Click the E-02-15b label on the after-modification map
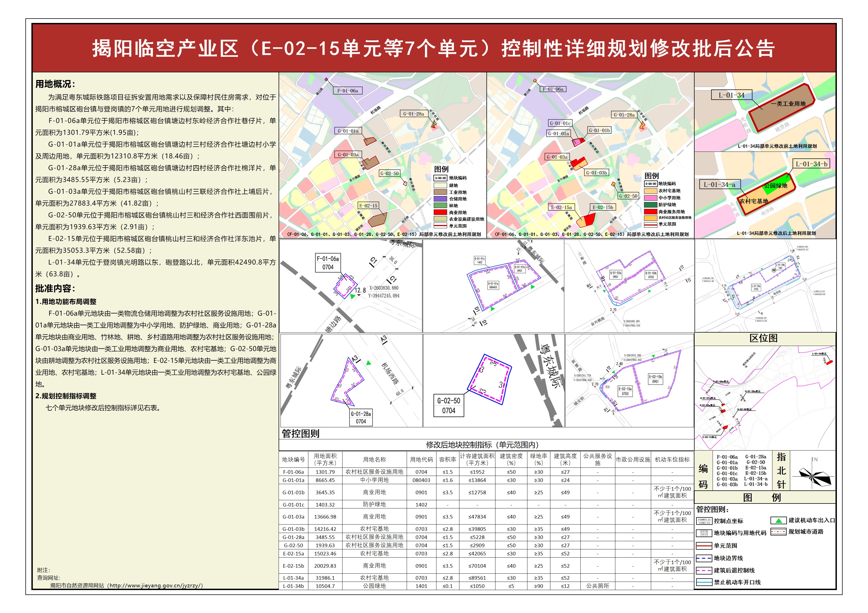The width and height of the screenshot is (868, 613). point(603,208)
